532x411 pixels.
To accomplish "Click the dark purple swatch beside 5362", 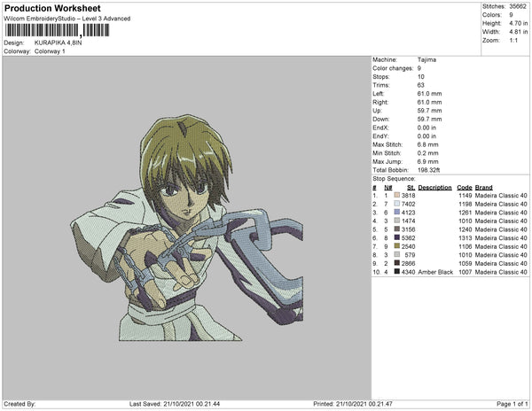I will [x=396, y=238].
